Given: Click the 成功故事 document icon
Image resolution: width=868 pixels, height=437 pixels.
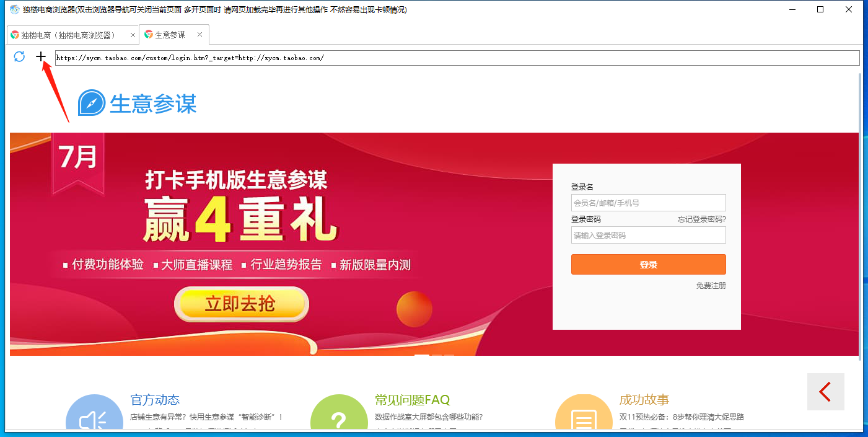Looking at the screenshot, I should point(583,415).
